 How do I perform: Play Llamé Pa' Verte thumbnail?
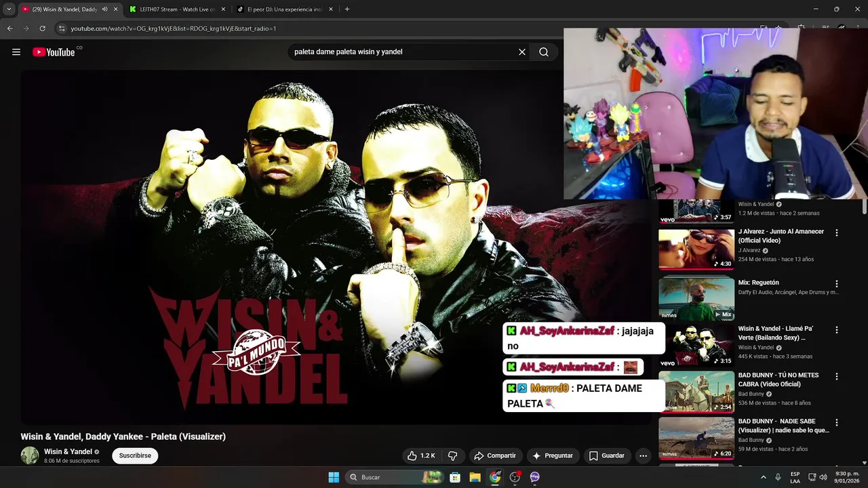[696, 346]
